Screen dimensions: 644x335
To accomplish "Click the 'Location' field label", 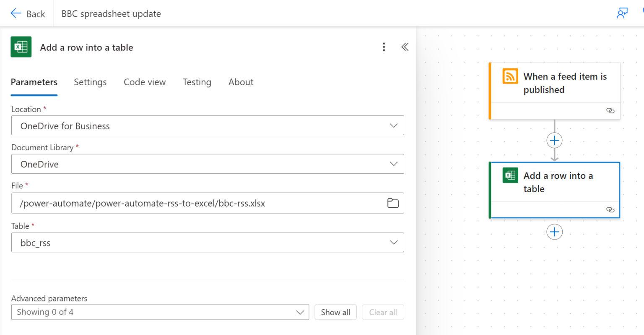I will [26, 109].
